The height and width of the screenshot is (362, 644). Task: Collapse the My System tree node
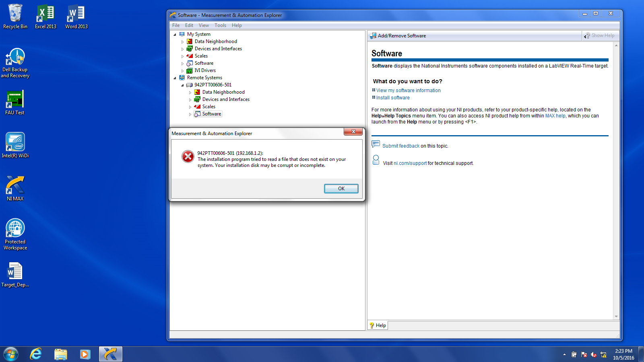[x=175, y=35]
